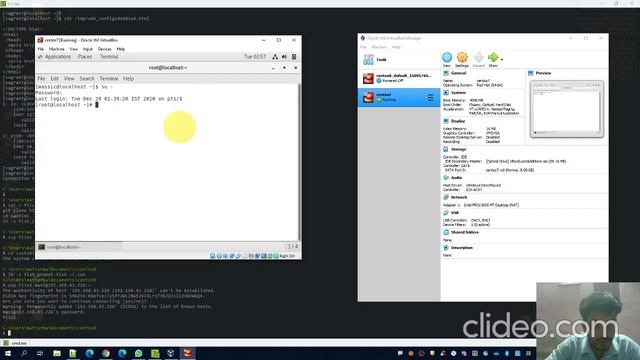This screenshot has width=640, height=360.
Task: Click the Shared folders section icon
Action: (446, 232)
